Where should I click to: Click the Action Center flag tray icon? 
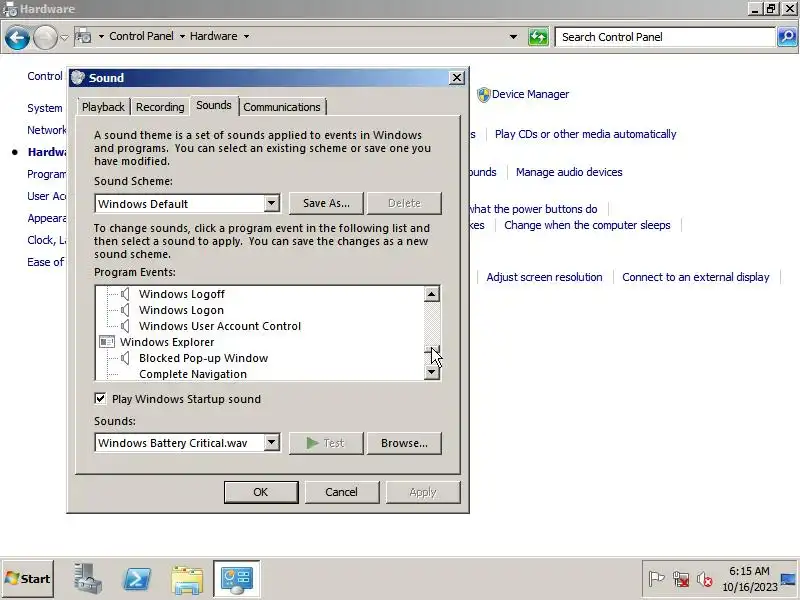click(x=656, y=579)
